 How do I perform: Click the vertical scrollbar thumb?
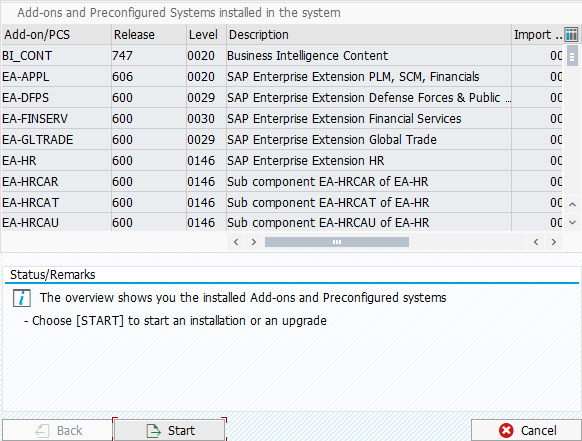point(572,57)
